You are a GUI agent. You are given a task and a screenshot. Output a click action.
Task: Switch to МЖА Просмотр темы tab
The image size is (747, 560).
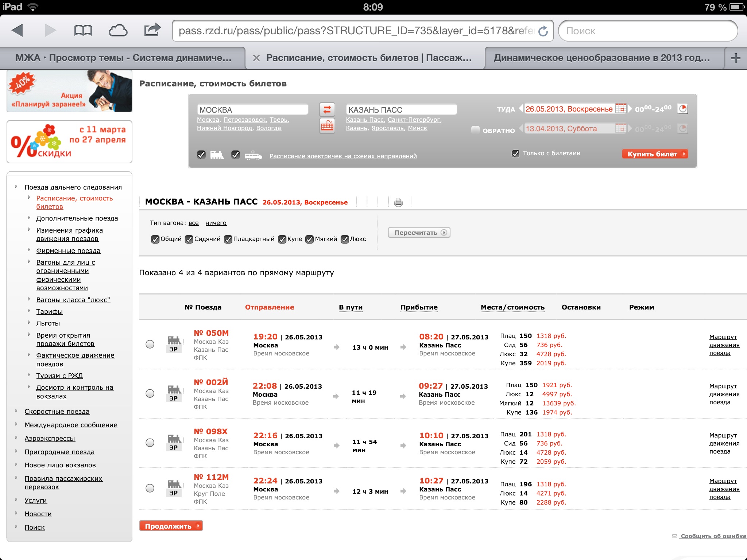(x=123, y=58)
